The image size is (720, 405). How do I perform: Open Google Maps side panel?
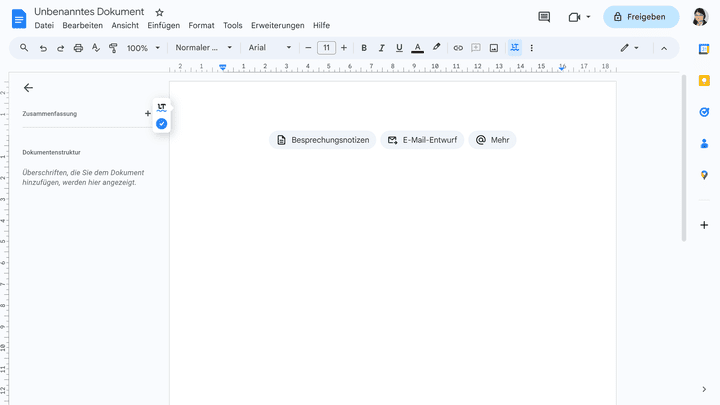[x=704, y=175]
